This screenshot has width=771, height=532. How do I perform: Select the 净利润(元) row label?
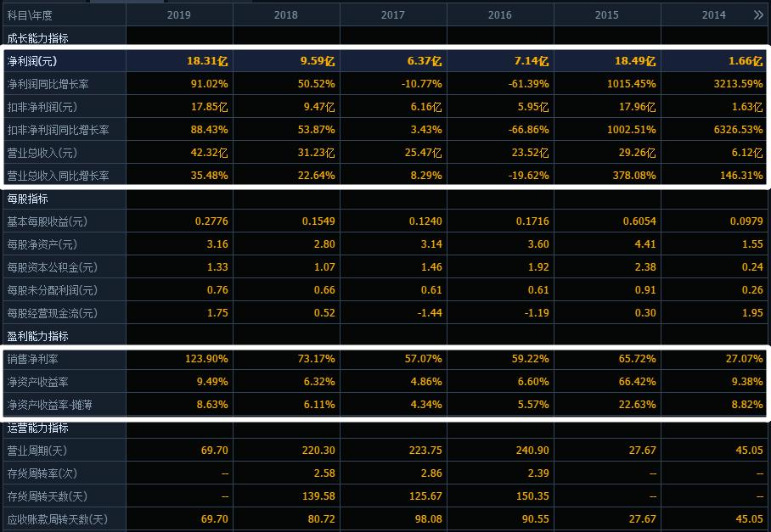(32, 61)
